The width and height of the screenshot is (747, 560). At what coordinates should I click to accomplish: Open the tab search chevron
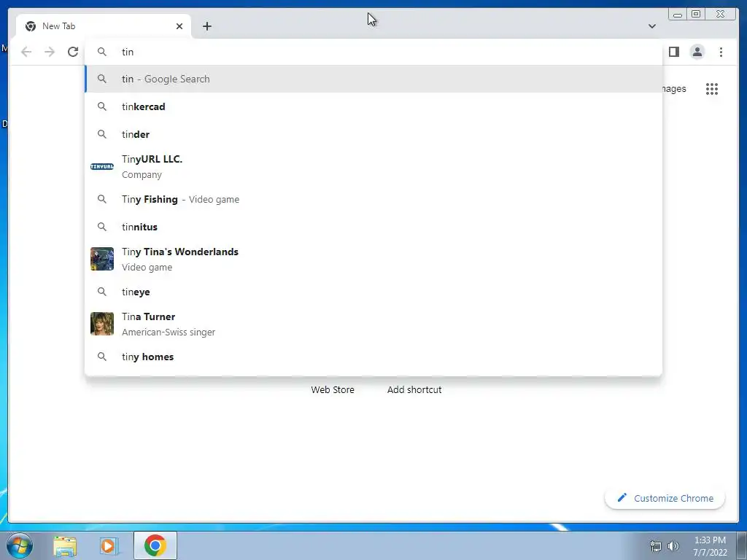651,26
